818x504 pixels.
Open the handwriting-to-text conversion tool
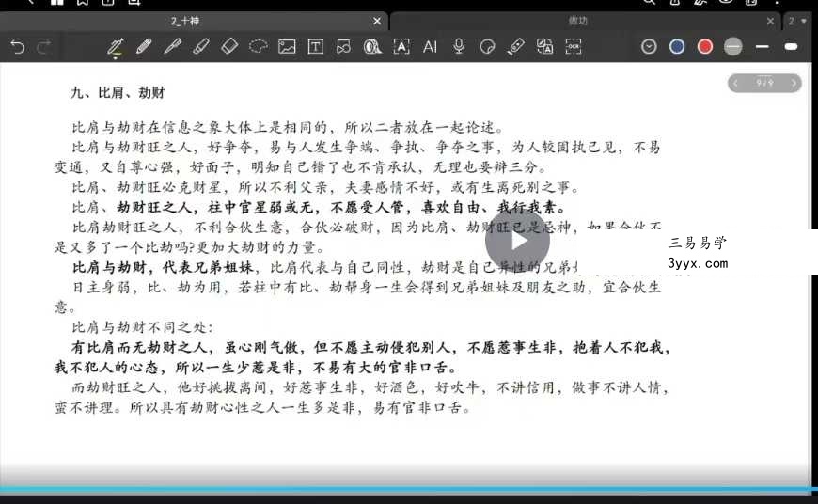pos(544,47)
